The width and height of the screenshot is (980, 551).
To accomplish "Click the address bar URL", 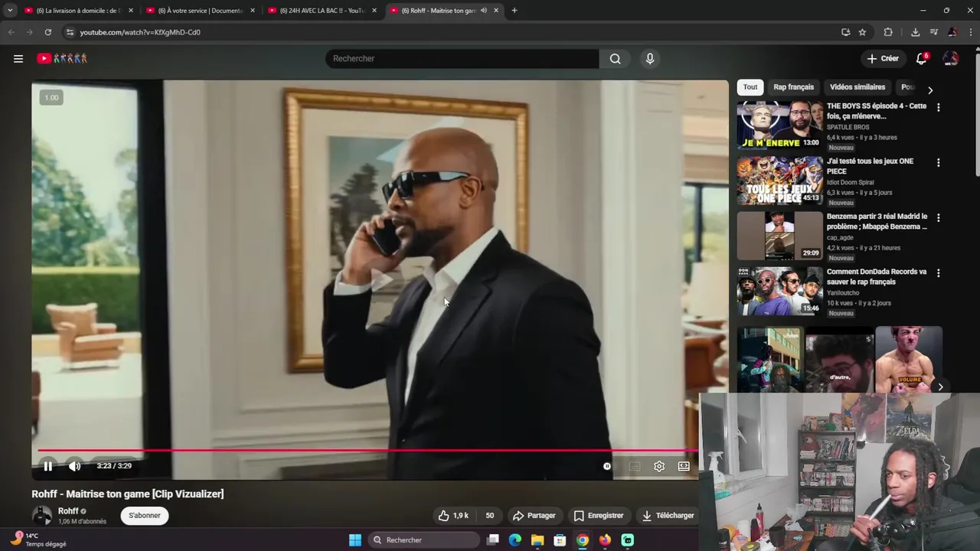I will [x=140, y=32].
